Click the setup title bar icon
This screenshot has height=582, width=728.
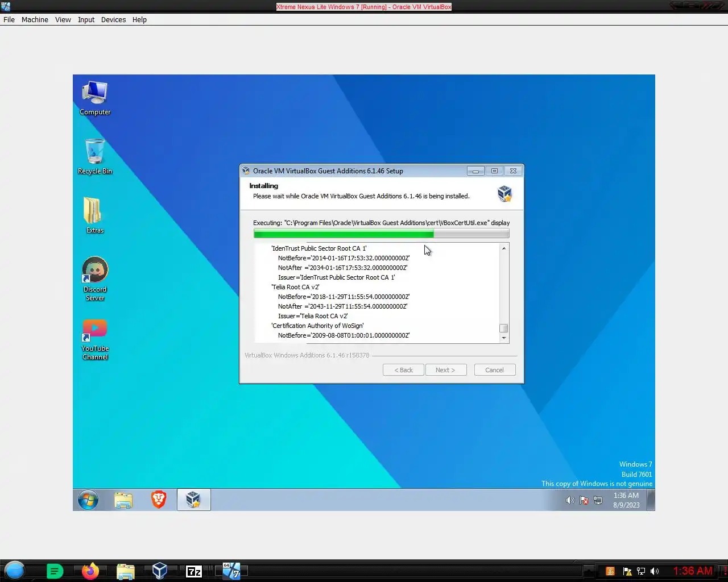click(246, 171)
